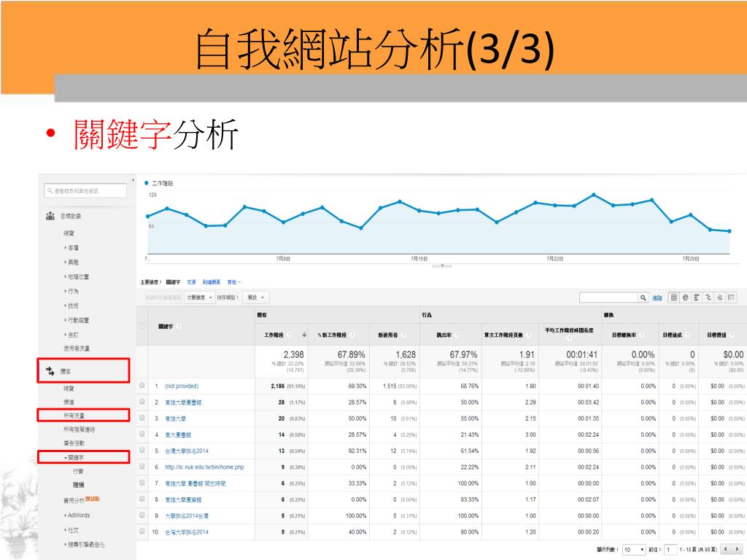This screenshot has height=560, width=747.
Task: Click the 00:01:41 average session duration
Action: tap(581, 355)
